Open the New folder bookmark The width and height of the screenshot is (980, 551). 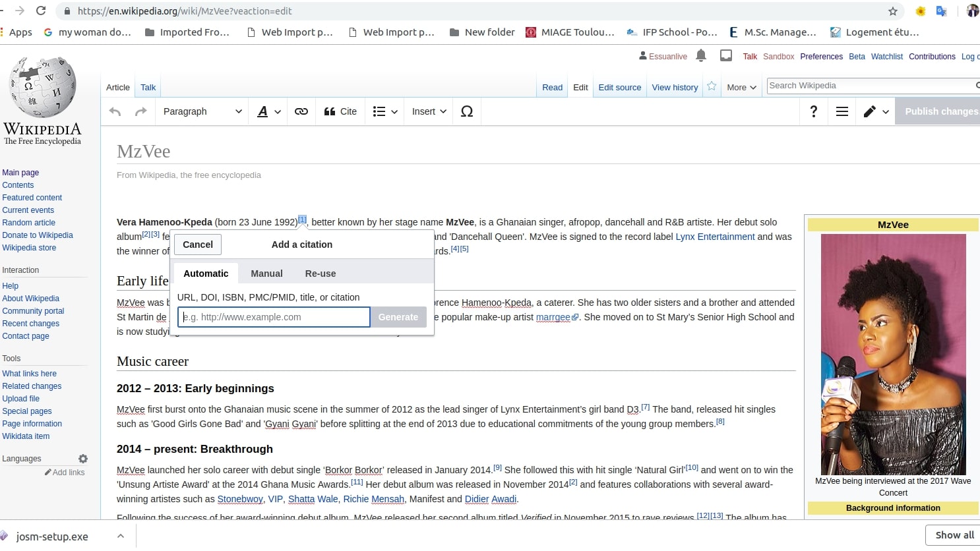coord(482,32)
